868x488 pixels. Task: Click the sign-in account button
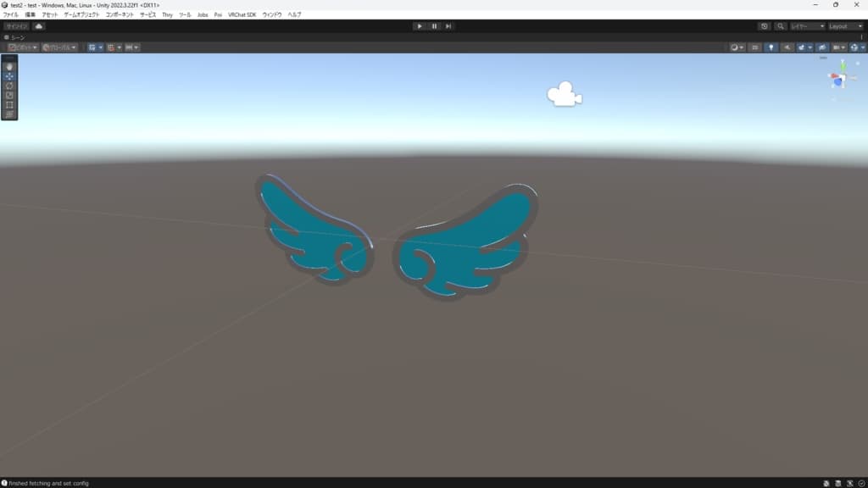pyautogui.click(x=17, y=26)
